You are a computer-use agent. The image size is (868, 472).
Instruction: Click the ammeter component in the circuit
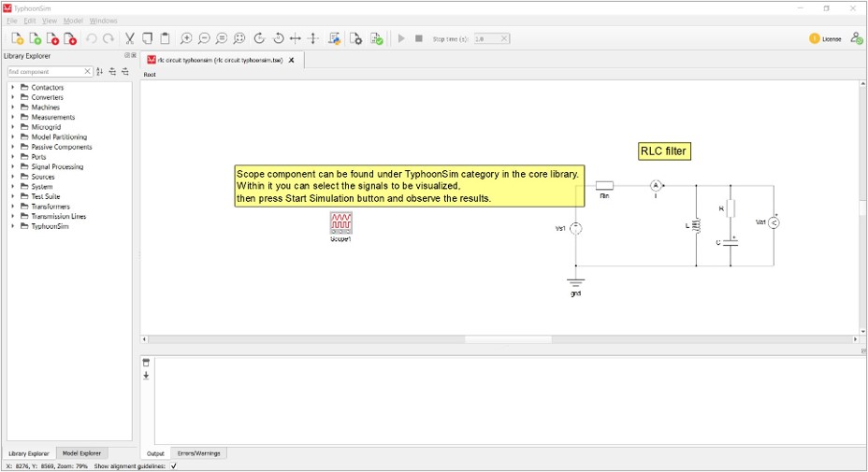click(x=656, y=185)
